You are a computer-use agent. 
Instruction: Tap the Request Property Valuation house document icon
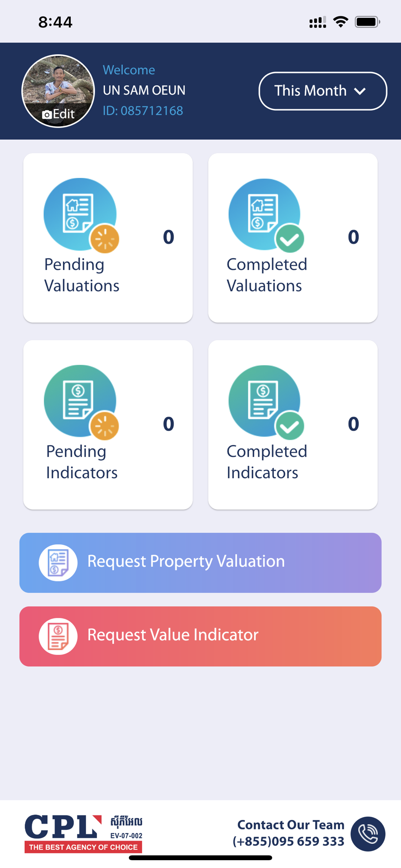(x=58, y=562)
